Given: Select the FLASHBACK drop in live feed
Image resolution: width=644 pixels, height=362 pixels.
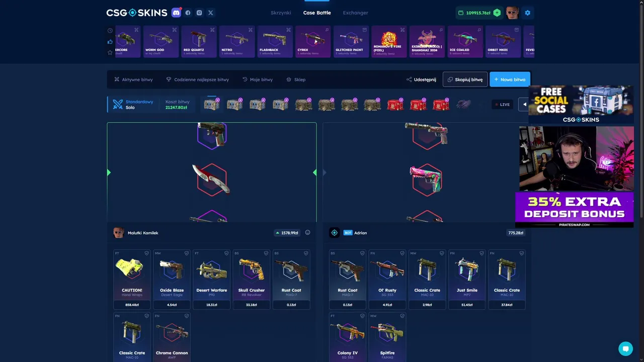Looking at the screenshot, I should 275,41.
